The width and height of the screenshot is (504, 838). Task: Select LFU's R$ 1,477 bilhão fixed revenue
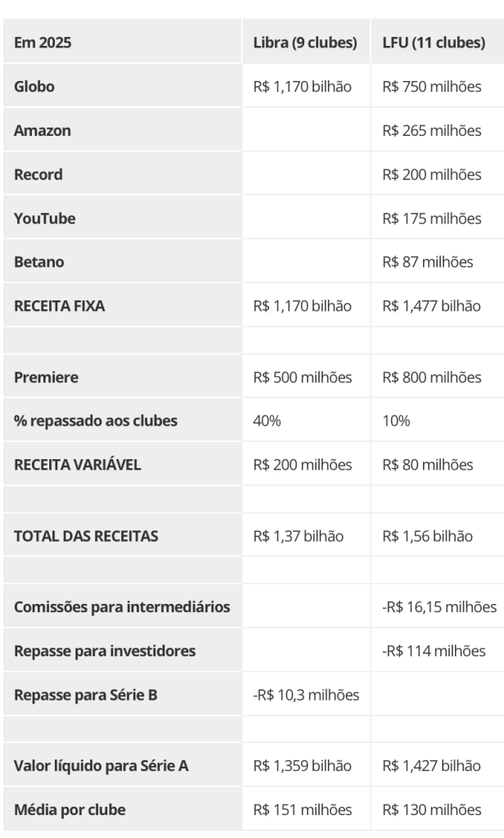tap(432, 306)
